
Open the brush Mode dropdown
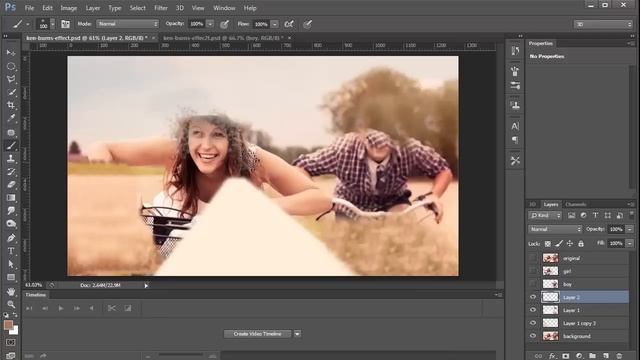click(127, 24)
